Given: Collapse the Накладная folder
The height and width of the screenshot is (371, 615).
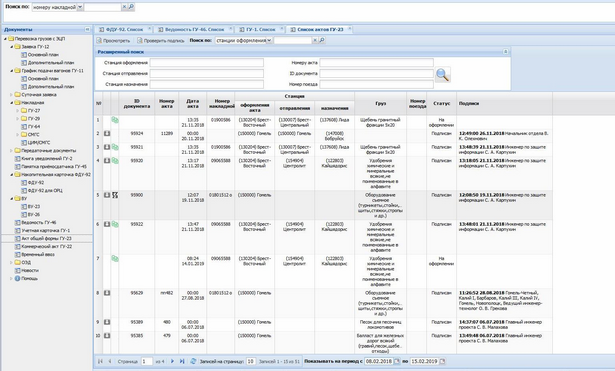Looking at the screenshot, I should coord(12,103).
